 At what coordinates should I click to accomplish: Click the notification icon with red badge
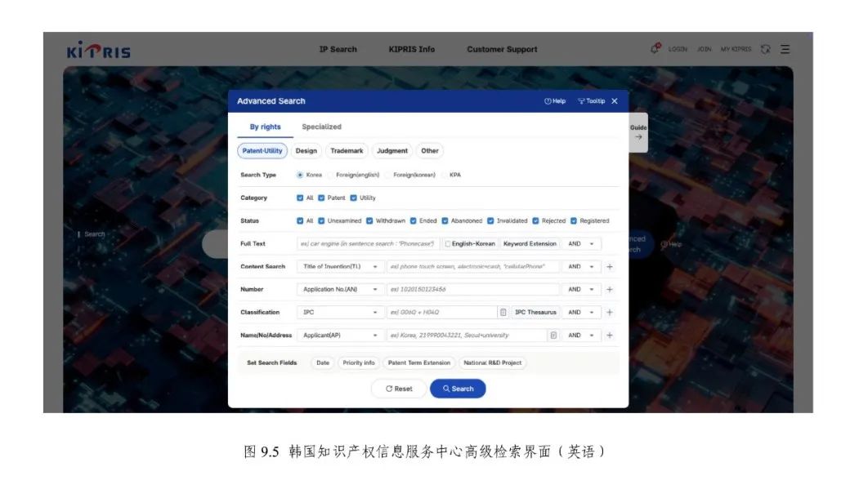click(655, 49)
